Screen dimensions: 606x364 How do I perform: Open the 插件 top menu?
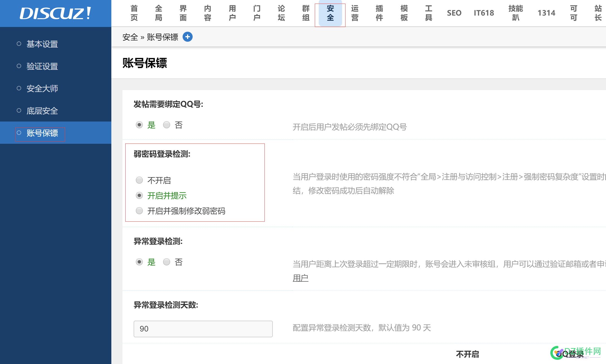379,13
